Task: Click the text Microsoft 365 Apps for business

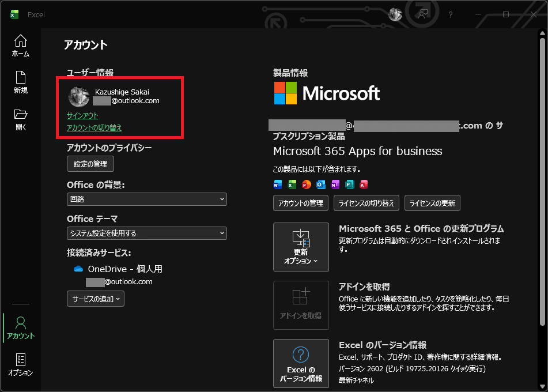Action: pos(357,151)
